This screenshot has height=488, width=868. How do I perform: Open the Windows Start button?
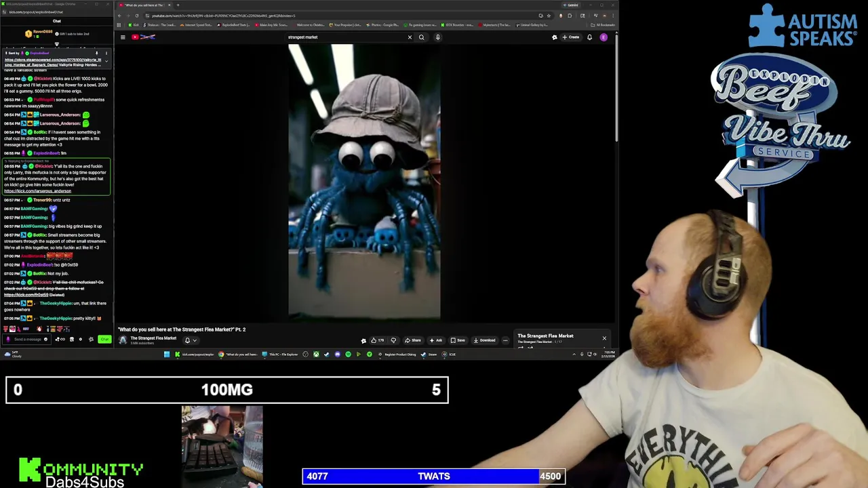pos(167,354)
